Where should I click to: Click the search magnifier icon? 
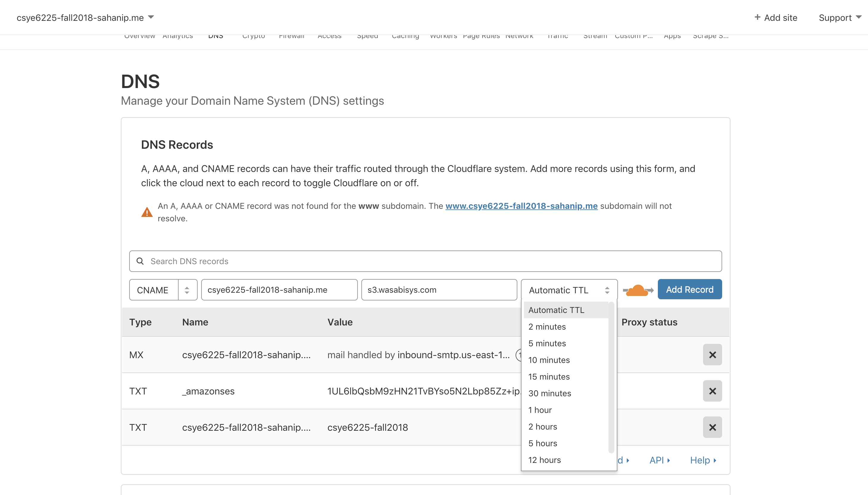point(140,261)
